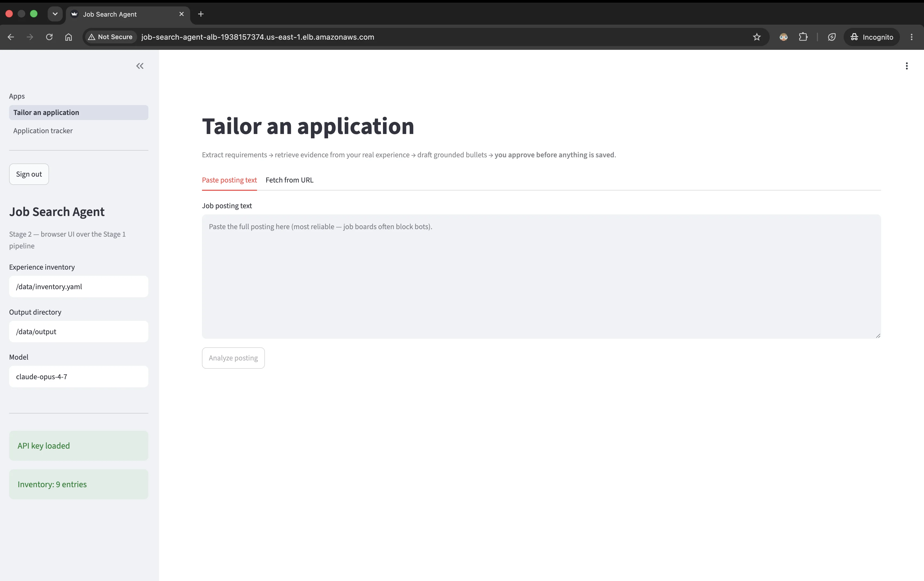924x581 pixels.
Task: Click the Job Search Agent tab title
Action: click(110, 14)
